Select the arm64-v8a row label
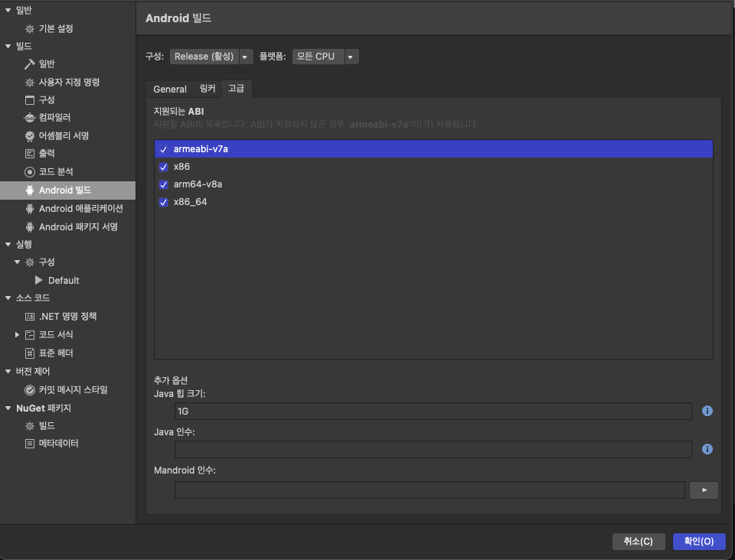The image size is (735, 560). (198, 184)
